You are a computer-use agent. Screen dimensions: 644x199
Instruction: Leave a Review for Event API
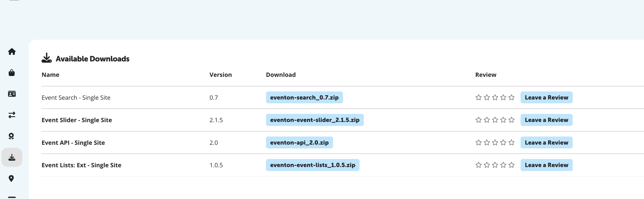pyautogui.click(x=546, y=143)
